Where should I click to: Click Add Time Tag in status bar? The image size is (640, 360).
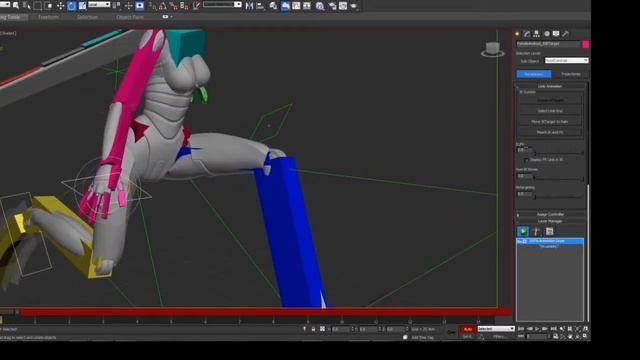422,338
